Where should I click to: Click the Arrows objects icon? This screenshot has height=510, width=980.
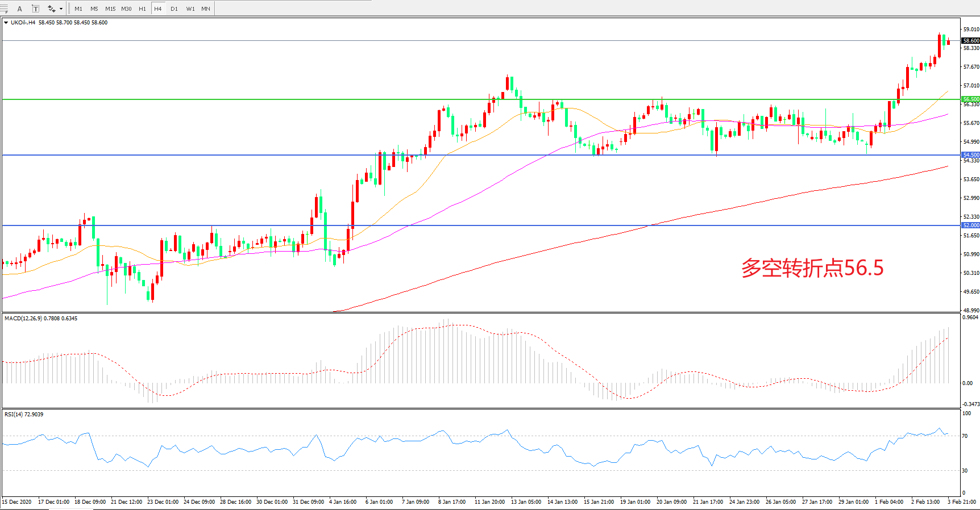tap(51, 9)
